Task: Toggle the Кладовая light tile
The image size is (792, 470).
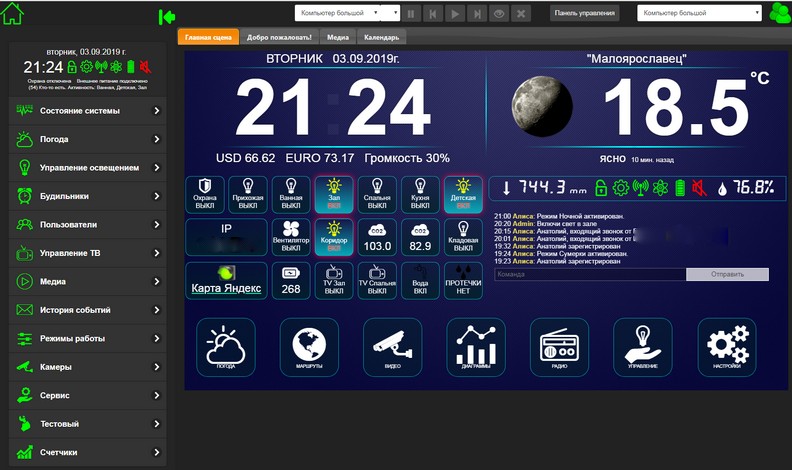Action: pyautogui.click(x=463, y=237)
